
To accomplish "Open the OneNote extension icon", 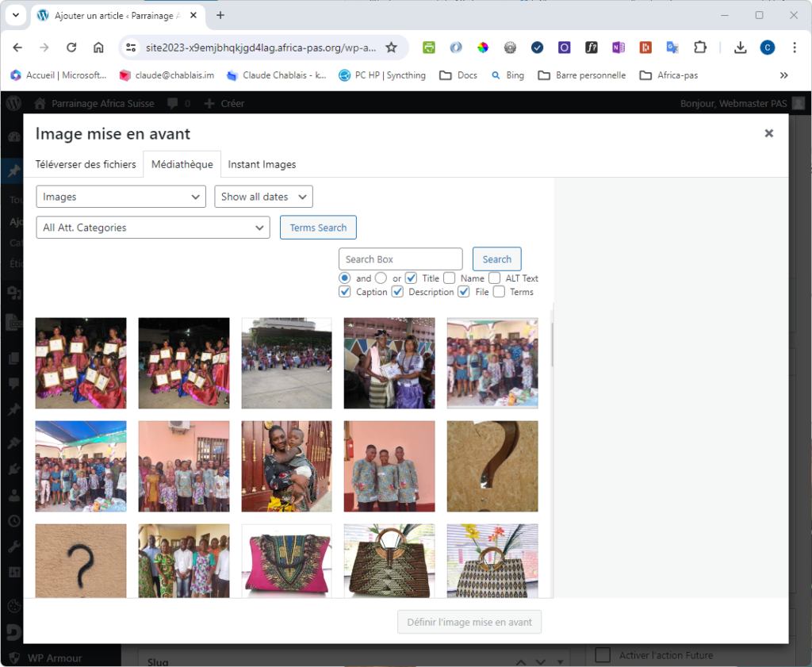I will [619, 48].
